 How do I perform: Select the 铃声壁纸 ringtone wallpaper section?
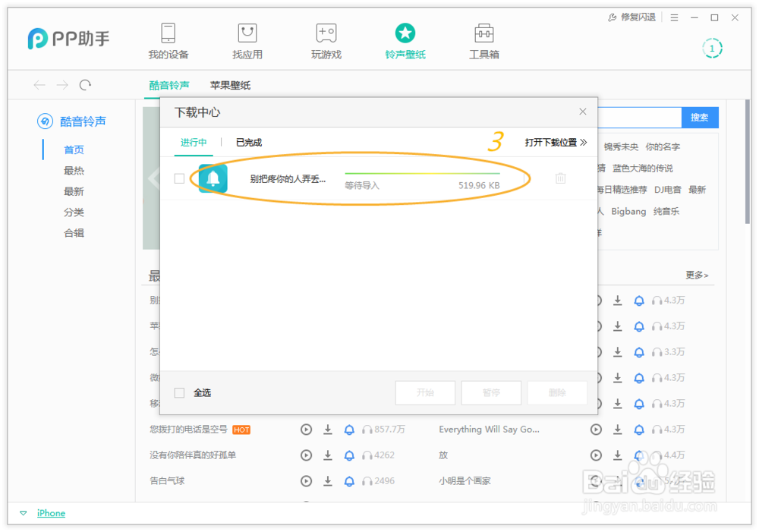(405, 41)
